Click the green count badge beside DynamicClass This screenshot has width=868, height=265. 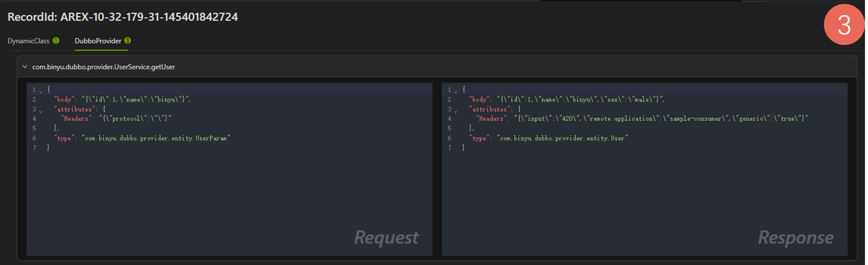pos(56,41)
